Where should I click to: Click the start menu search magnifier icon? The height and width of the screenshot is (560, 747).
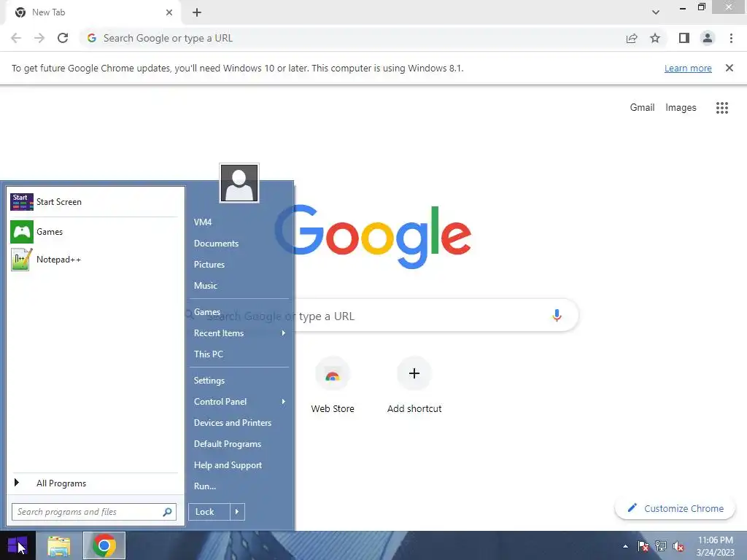coord(167,512)
